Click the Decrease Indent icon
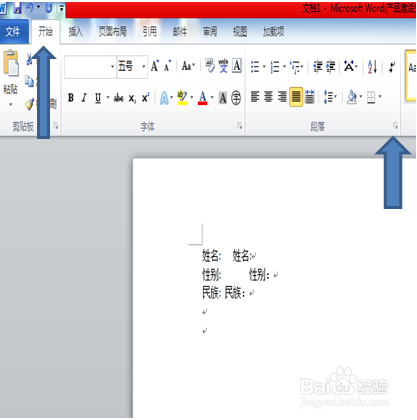The width and height of the screenshot is (417, 420). click(318, 67)
